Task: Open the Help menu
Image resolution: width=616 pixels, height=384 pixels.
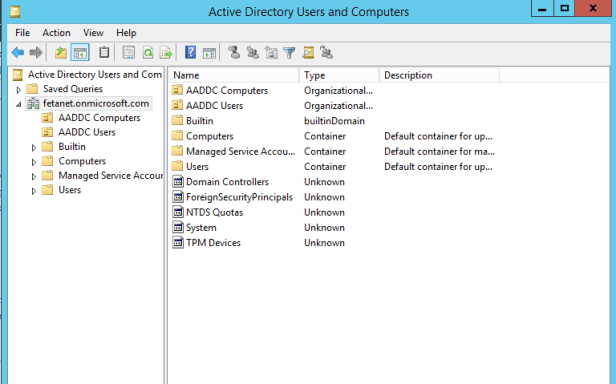Action: click(x=126, y=33)
